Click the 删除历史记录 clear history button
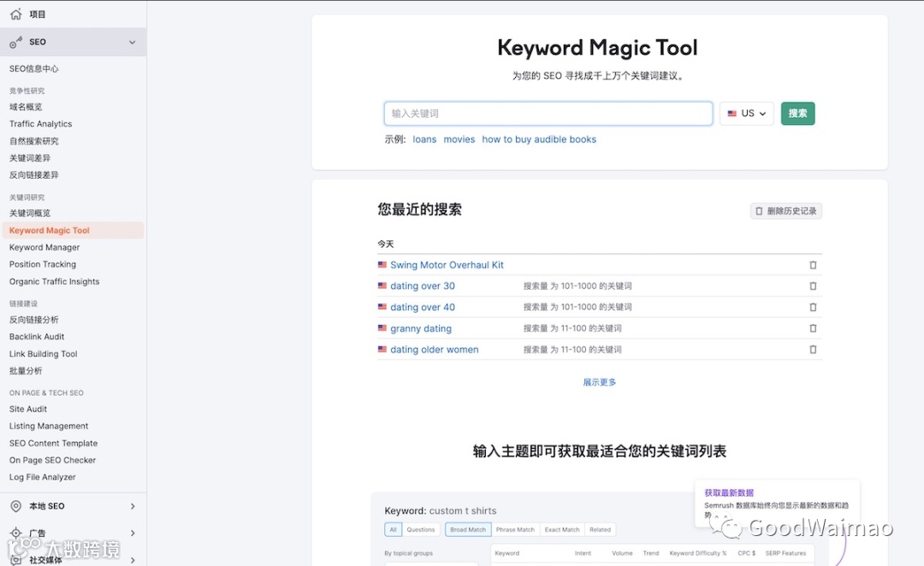 (786, 211)
